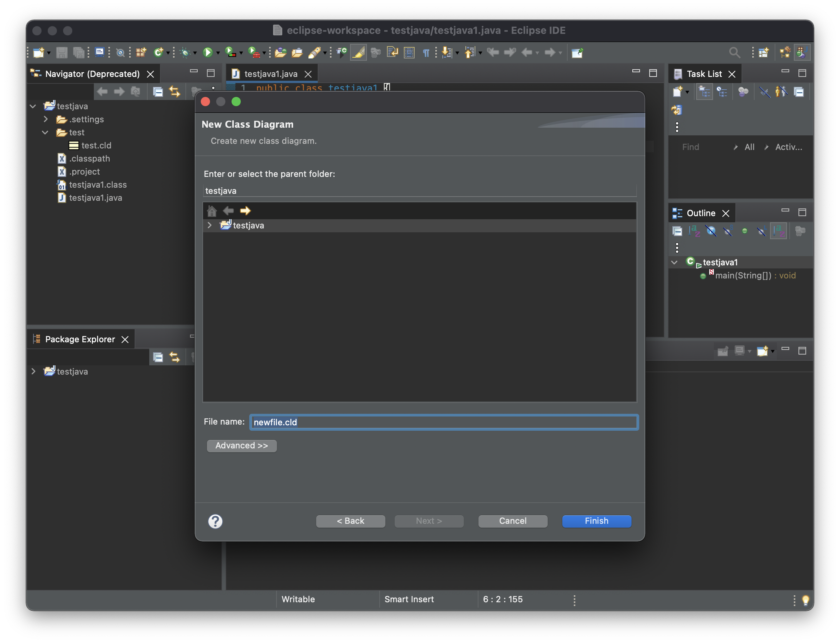Click New Task icon in Task List
This screenshot has width=840, height=643.
point(677,92)
